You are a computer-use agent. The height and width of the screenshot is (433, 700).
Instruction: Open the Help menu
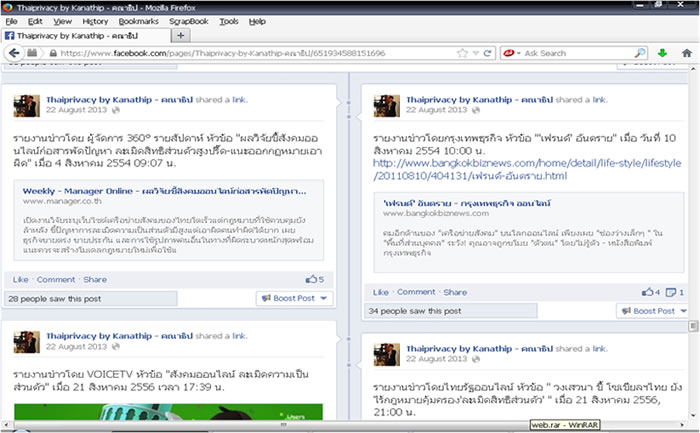click(257, 21)
